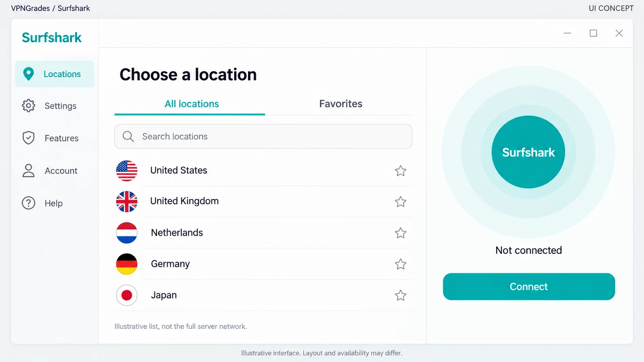Image resolution: width=644 pixels, height=362 pixels.
Task: Select the United States row text
Action: (178, 171)
